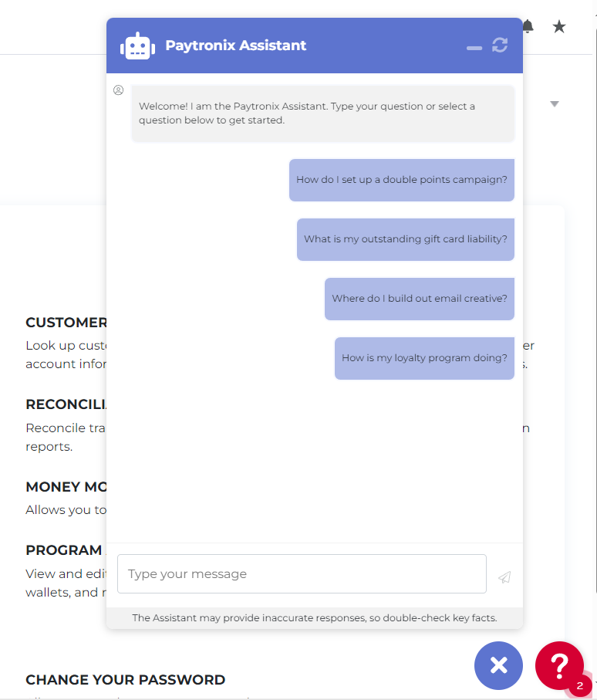Open the Reconciliation section heading
The width and height of the screenshot is (597, 700).
coord(66,404)
